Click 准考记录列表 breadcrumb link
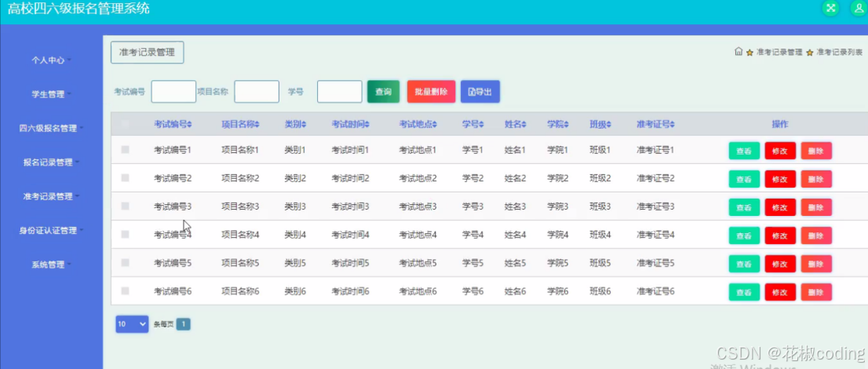This screenshot has width=868, height=369. click(x=839, y=52)
